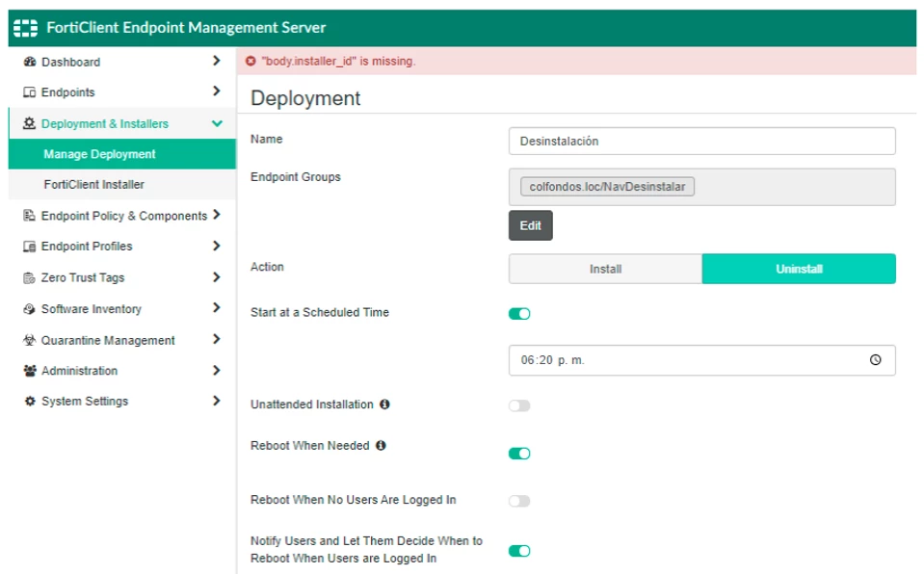Expand the Endpoint Profiles chevron
Viewport: 924px width, 574px height.
click(216, 246)
